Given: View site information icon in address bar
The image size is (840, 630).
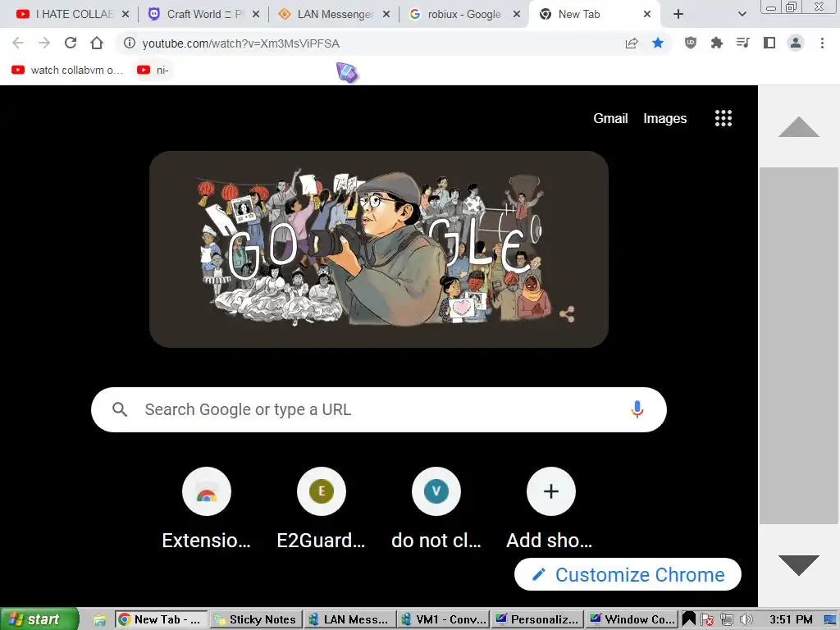Looking at the screenshot, I should [129, 43].
